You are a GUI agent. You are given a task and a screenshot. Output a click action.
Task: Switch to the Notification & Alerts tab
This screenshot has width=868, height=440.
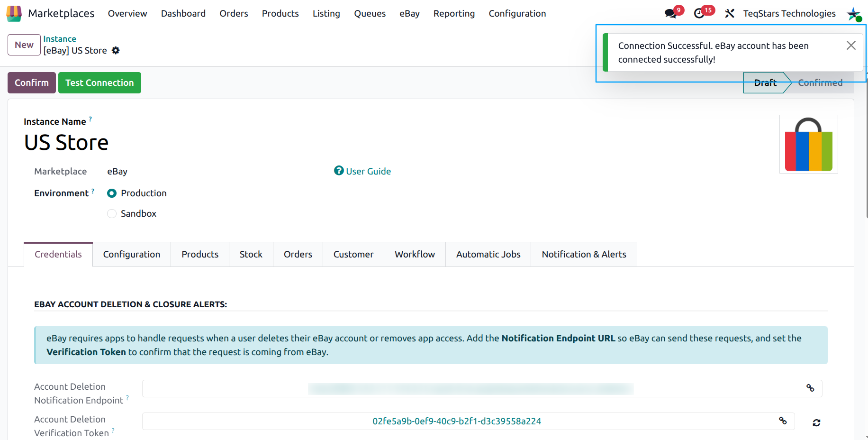584,254
